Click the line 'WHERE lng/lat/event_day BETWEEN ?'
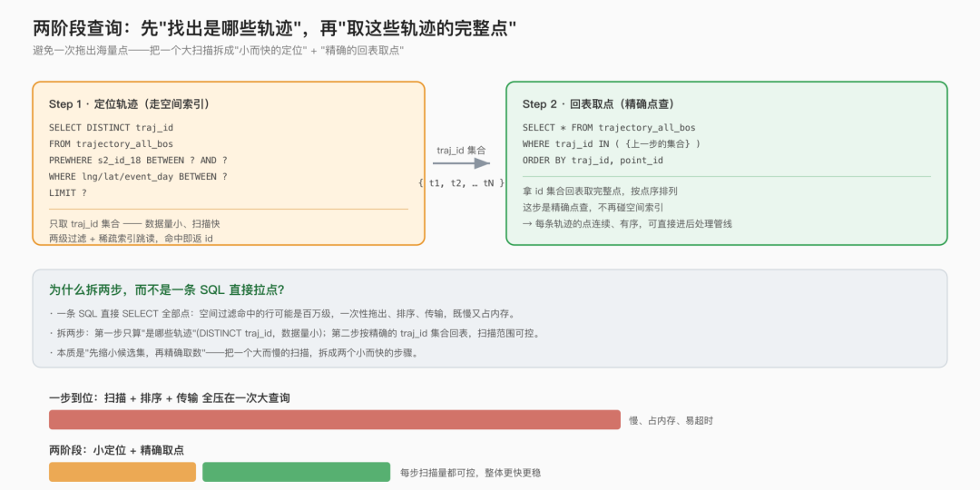Image resolution: width=980 pixels, height=490 pixels. click(138, 176)
